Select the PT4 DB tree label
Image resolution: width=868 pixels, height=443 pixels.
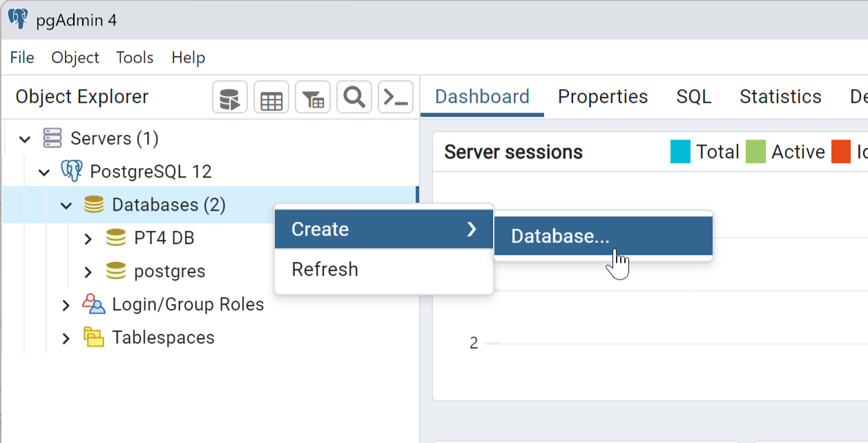tap(164, 238)
